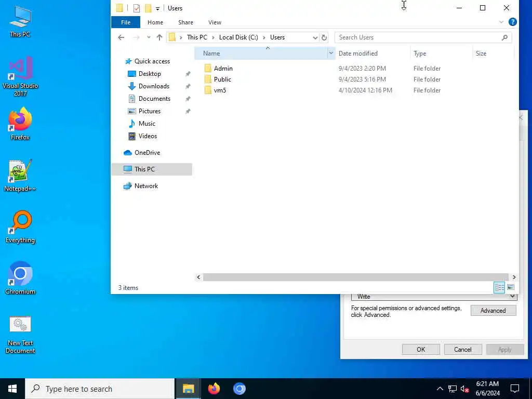Open the View ribbon tab
The image size is (532, 399).
click(215, 22)
